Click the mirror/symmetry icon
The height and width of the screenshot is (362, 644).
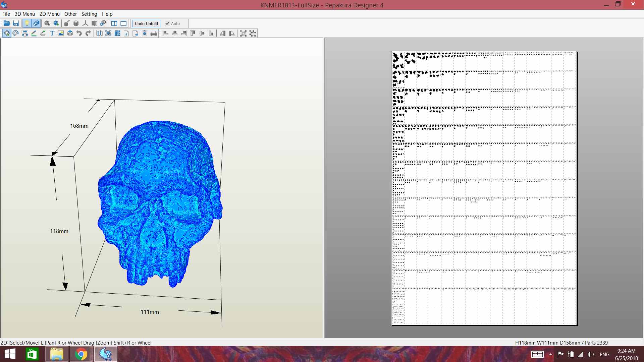point(94,23)
